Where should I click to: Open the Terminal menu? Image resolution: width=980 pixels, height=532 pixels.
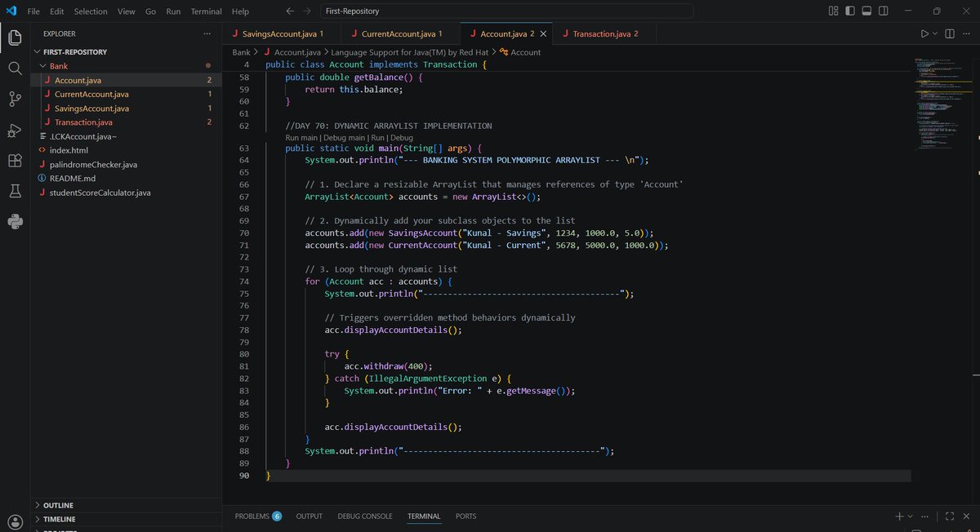pyautogui.click(x=206, y=11)
